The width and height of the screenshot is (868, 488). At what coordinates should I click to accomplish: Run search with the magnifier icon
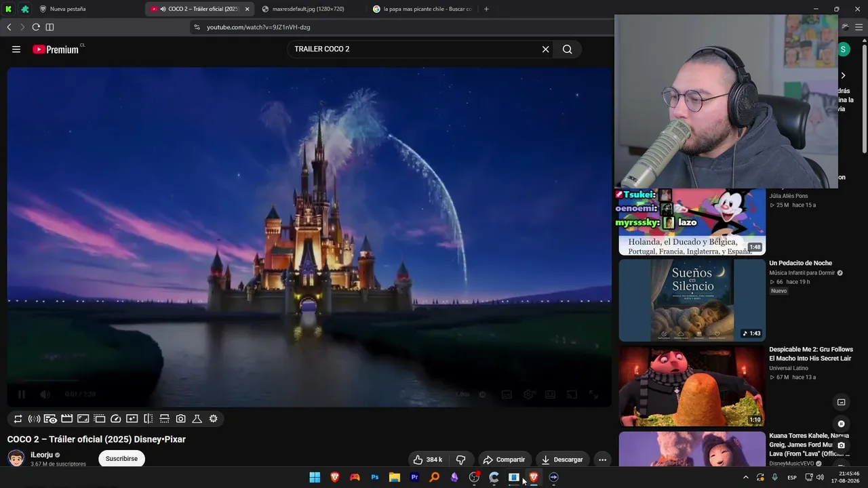pyautogui.click(x=567, y=49)
